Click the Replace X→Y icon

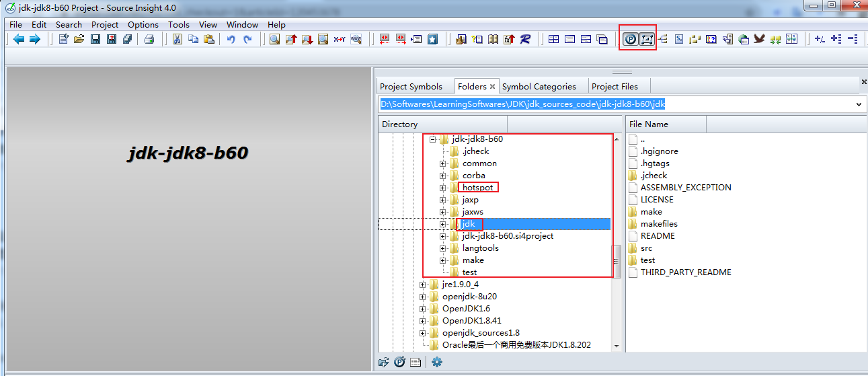tap(340, 39)
